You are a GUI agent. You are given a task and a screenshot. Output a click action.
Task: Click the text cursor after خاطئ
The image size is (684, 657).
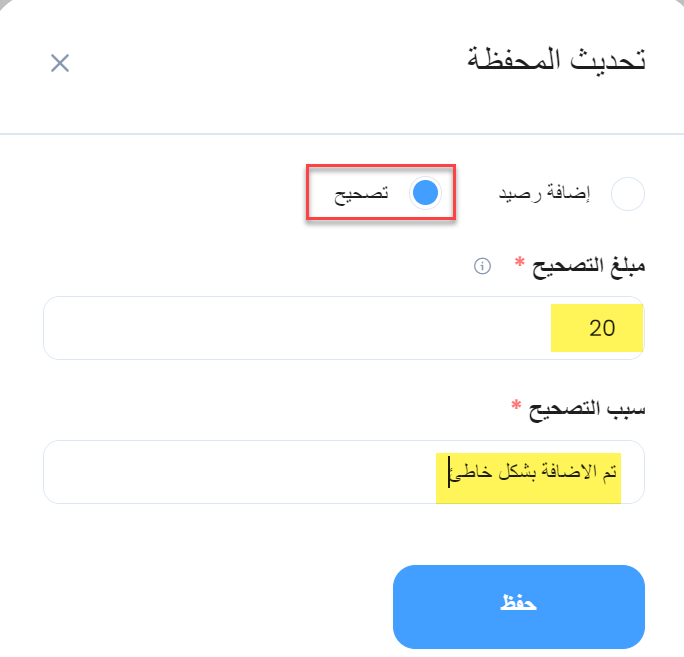tap(449, 472)
